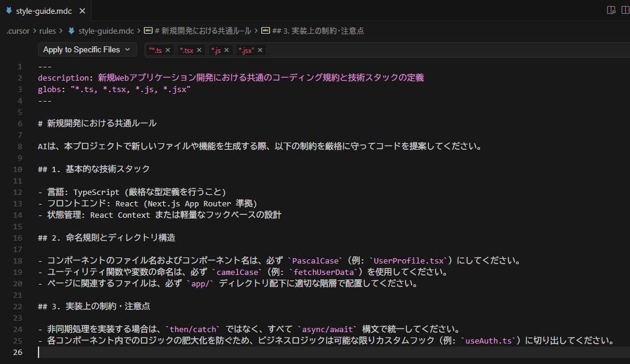The image size is (630, 364).
Task: Click heading '## 3. 実装上の制約・注意点' on line 22
Action: (94, 307)
